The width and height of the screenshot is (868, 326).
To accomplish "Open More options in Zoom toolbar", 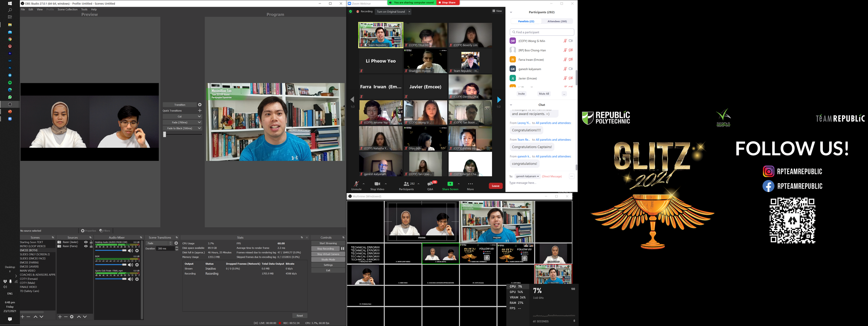I will click(x=470, y=186).
